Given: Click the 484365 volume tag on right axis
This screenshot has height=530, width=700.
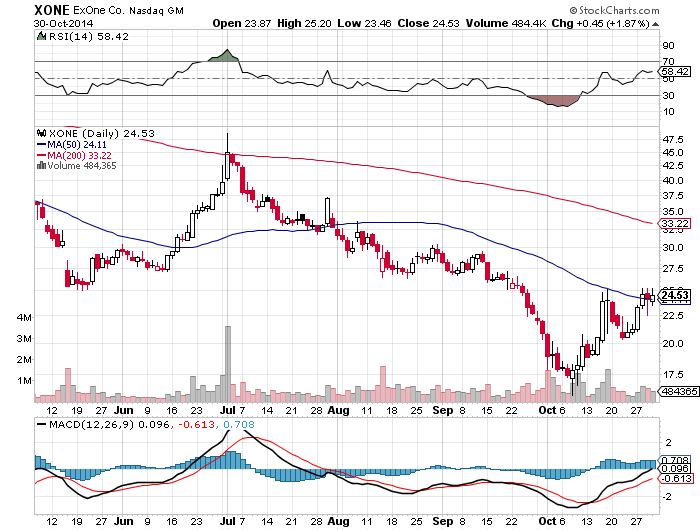Looking at the screenshot, I should 678,391.
